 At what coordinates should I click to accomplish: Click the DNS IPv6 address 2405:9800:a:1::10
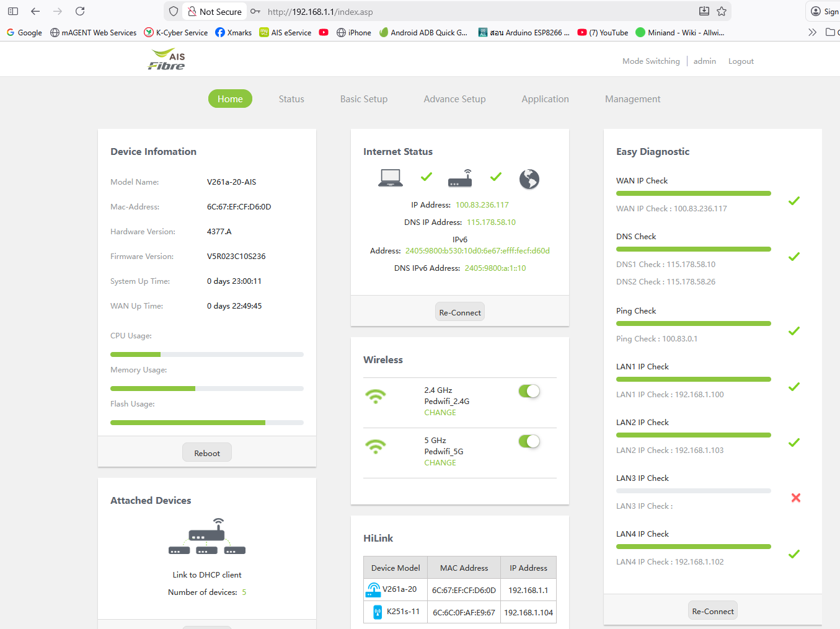[495, 268]
